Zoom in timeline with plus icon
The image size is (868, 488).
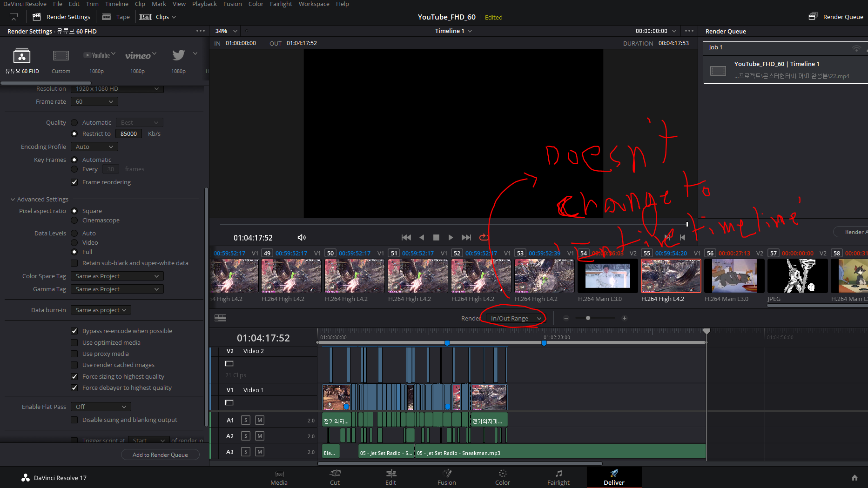pyautogui.click(x=625, y=318)
